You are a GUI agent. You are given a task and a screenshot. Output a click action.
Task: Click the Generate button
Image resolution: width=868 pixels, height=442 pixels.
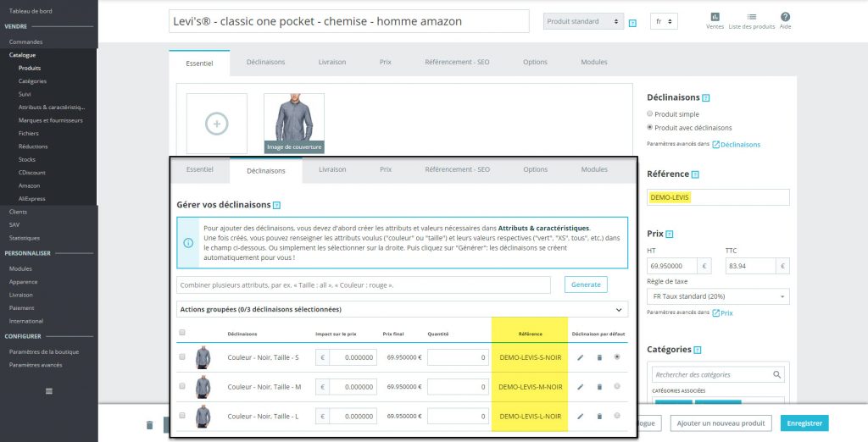pyautogui.click(x=586, y=285)
